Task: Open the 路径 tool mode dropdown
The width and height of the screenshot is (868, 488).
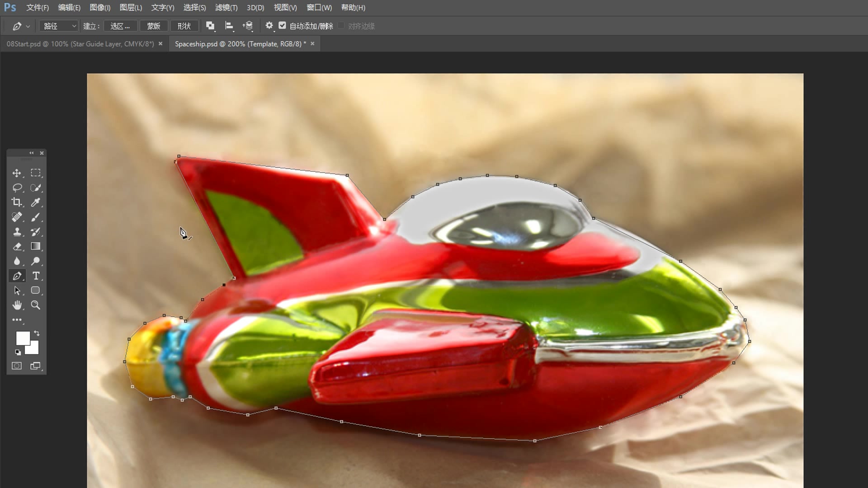Action: coord(59,26)
